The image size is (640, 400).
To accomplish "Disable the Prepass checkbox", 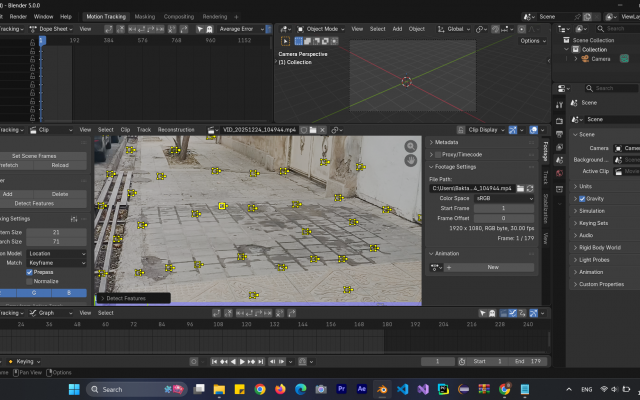I will coord(30,272).
